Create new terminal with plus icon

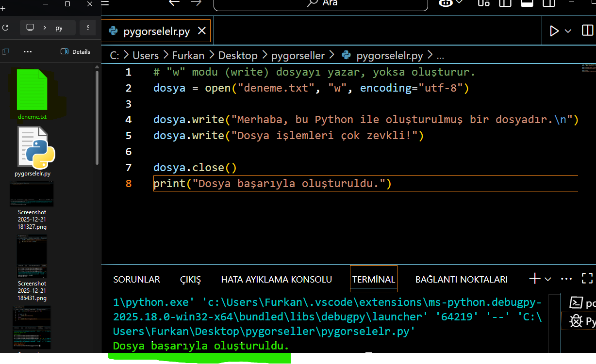point(534,279)
